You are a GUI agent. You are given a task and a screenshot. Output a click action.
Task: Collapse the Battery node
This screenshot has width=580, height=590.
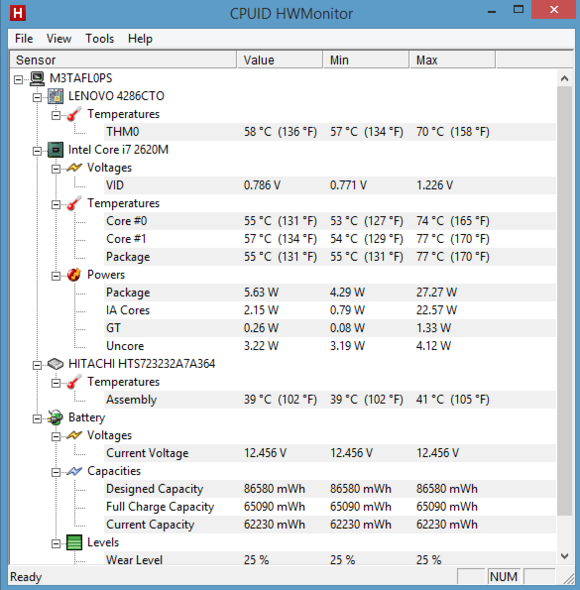(x=37, y=419)
